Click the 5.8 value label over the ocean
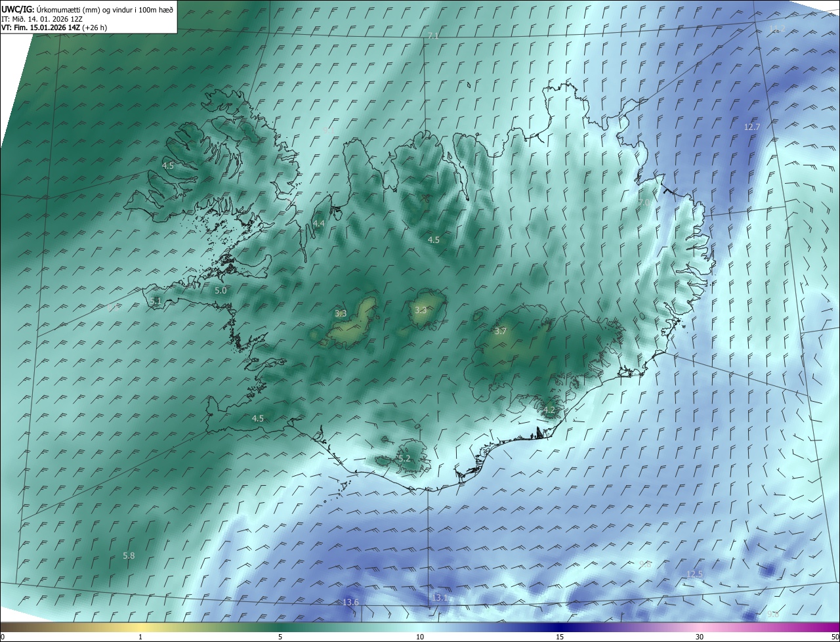 point(129,555)
